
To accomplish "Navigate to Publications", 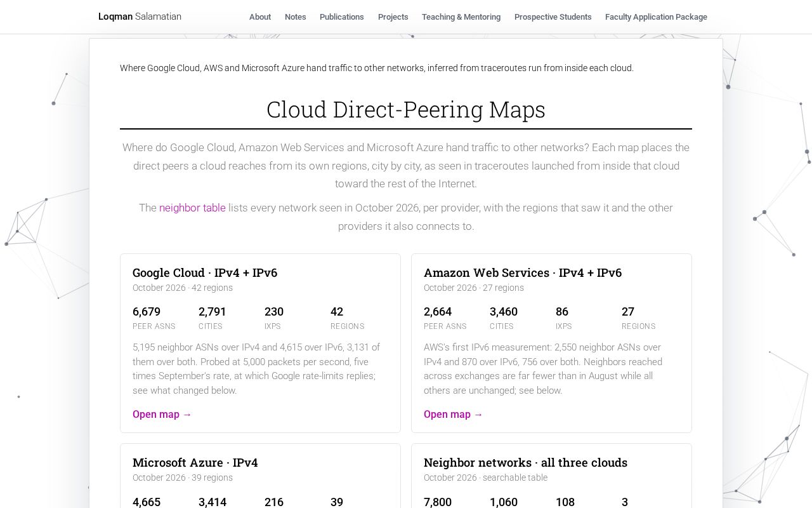I will click(x=342, y=17).
